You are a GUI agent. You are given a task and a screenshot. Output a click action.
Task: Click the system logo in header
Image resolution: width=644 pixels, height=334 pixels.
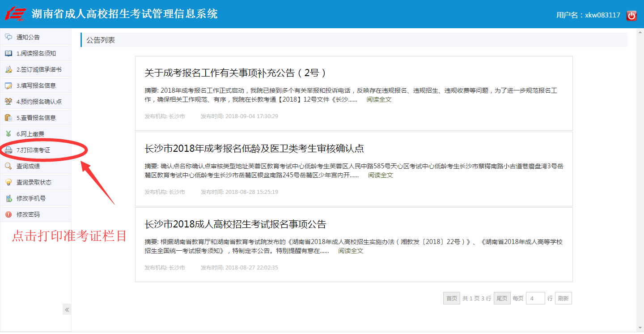(x=16, y=14)
